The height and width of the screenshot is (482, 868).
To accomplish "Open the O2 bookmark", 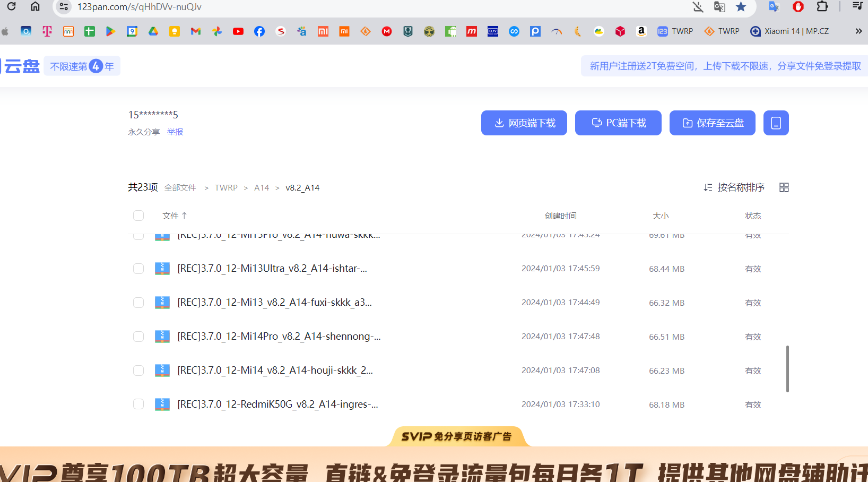I will 26,31.
